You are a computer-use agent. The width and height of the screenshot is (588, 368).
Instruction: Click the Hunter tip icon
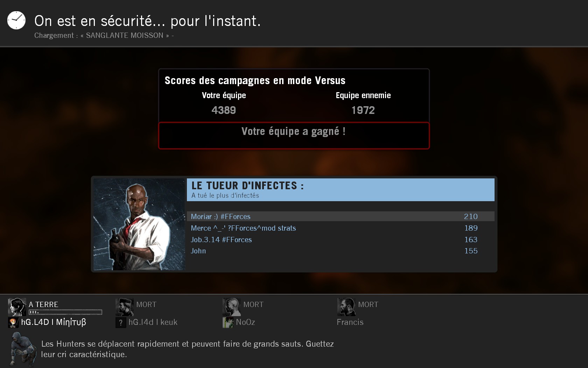tap(23, 349)
